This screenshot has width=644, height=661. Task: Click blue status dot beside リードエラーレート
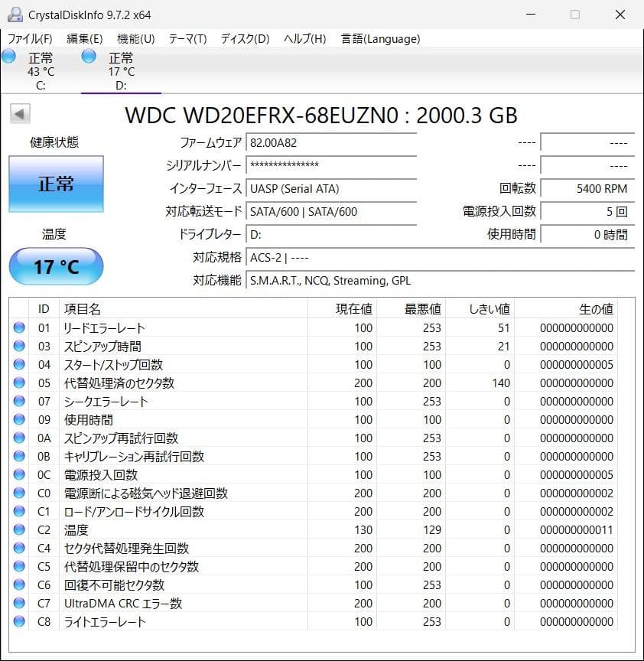click(x=19, y=327)
